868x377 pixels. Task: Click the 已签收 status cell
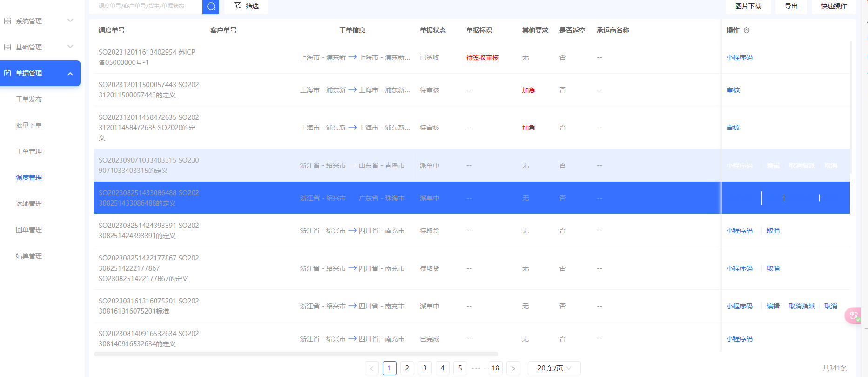pos(430,57)
